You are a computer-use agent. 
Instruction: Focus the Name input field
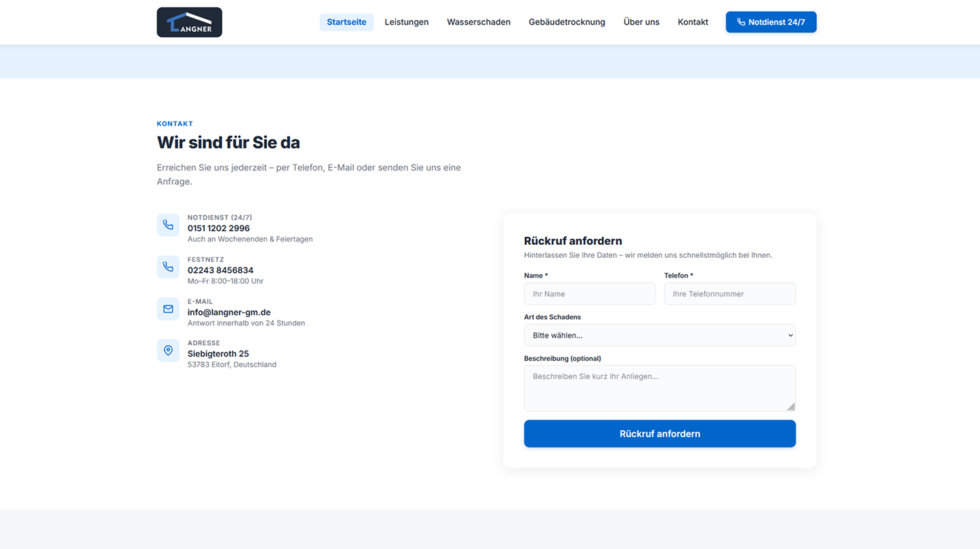590,294
